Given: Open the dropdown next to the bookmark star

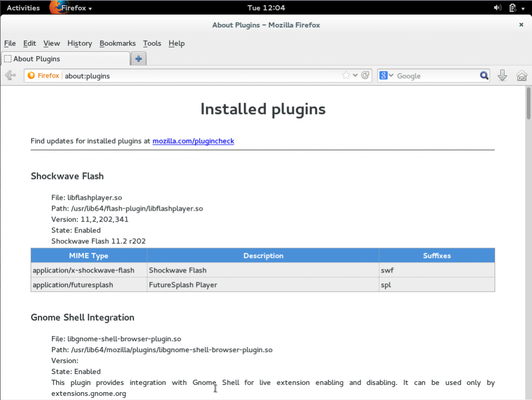Looking at the screenshot, I should [355, 75].
